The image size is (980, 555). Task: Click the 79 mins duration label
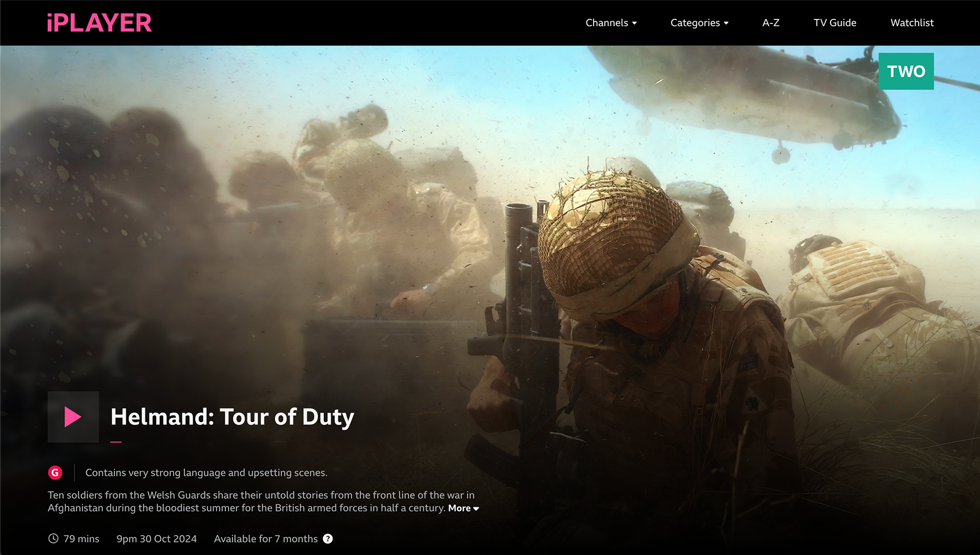pyautogui.click(x=81, y=539)
